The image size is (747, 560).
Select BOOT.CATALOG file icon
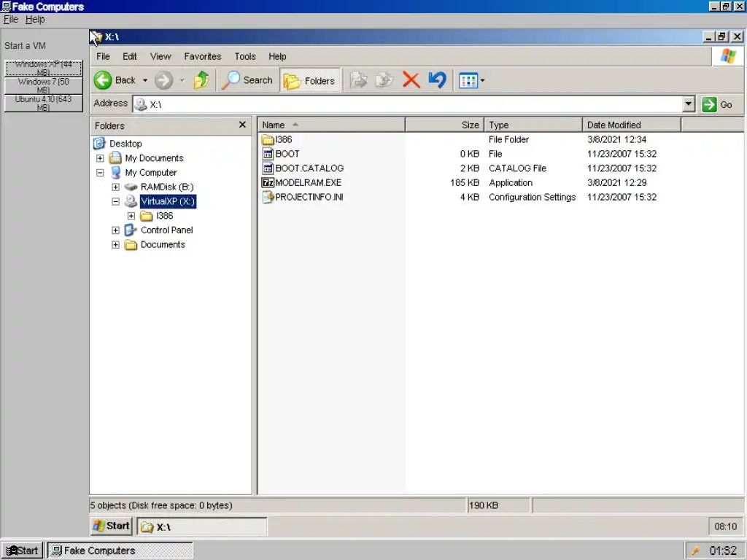click(268, 168)
